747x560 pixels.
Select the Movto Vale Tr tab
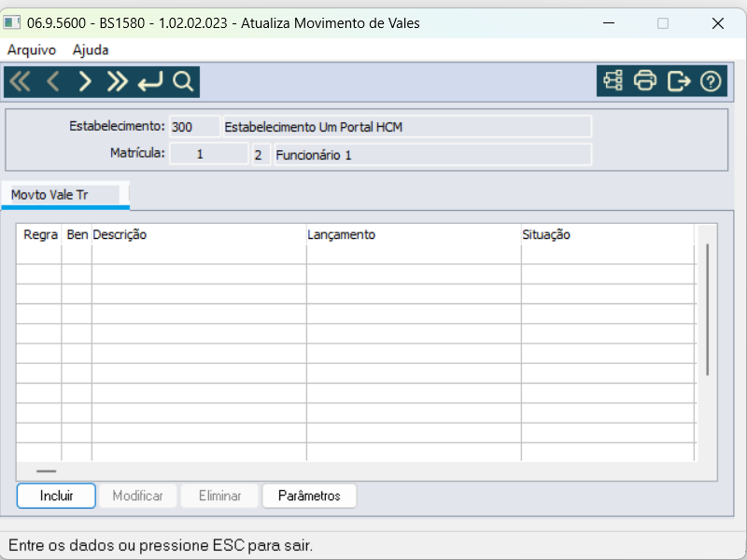64,195
